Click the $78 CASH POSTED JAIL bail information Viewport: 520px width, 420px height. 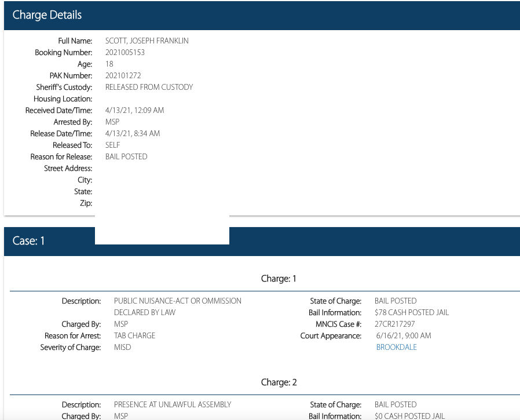(411, 312)
